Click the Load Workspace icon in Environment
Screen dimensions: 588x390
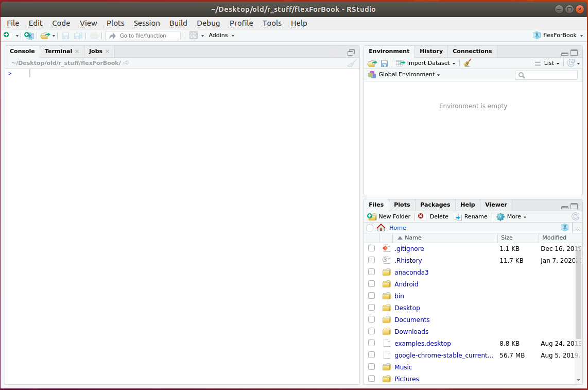tap(372, 63)
